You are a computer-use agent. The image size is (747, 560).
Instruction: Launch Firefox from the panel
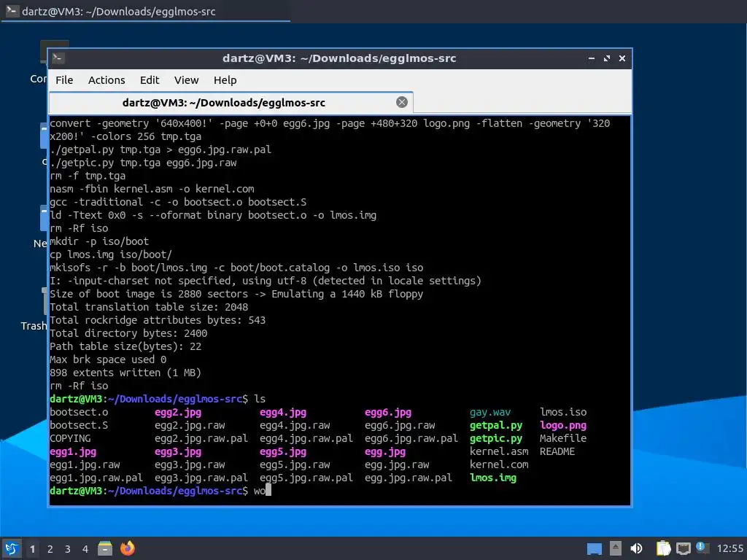coord(127,548)
